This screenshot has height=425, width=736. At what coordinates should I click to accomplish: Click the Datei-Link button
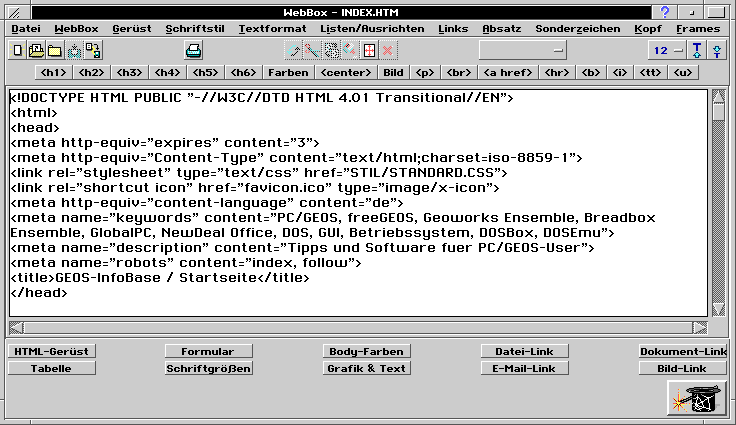tap(524, 351)
